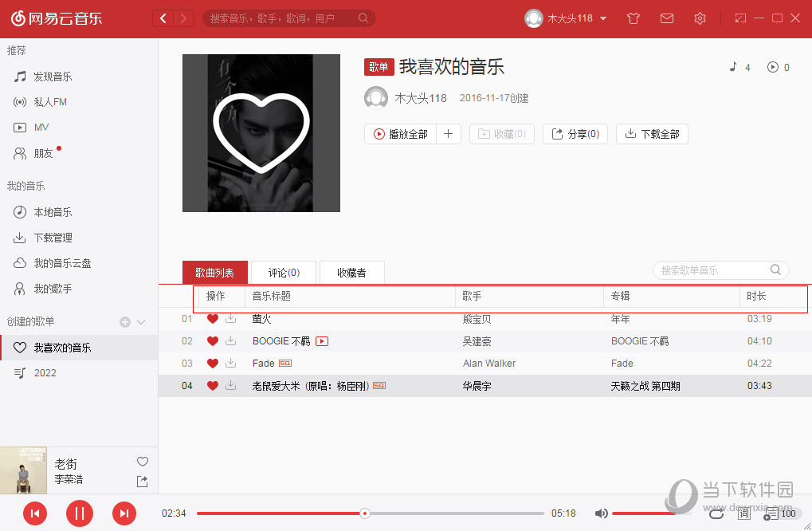View the 收藏者 tab
Viewport: 812px width, 531px height.
tap(351, 272)
